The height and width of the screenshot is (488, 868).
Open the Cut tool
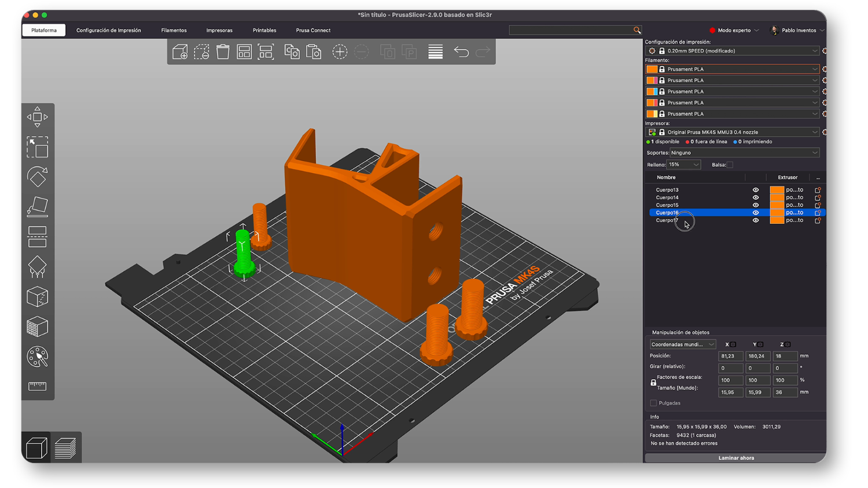coord(37,237)
